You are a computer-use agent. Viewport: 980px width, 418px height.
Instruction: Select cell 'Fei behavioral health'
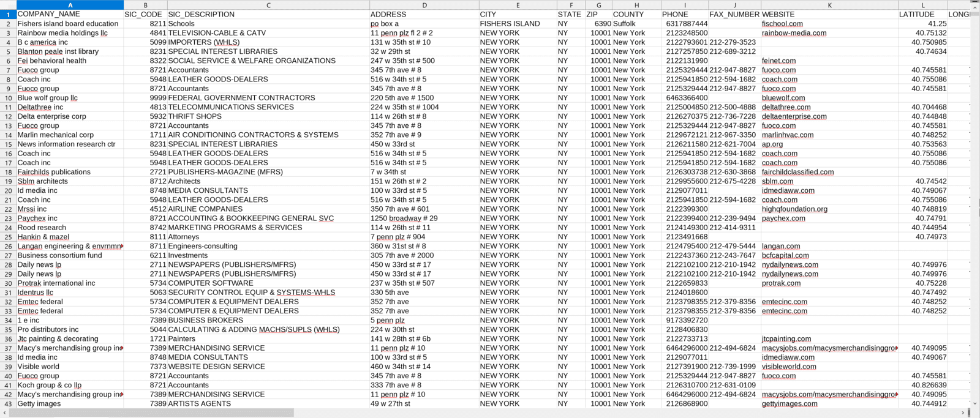[70, 61]
